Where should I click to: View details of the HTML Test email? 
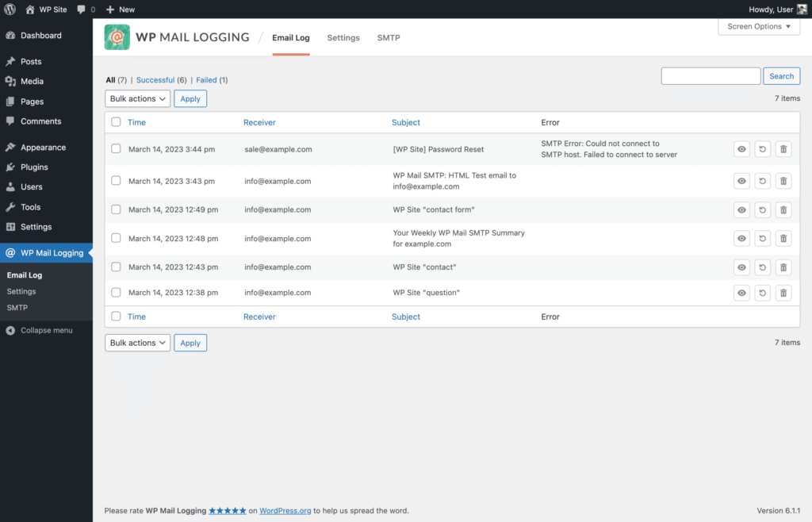(741, 180)
